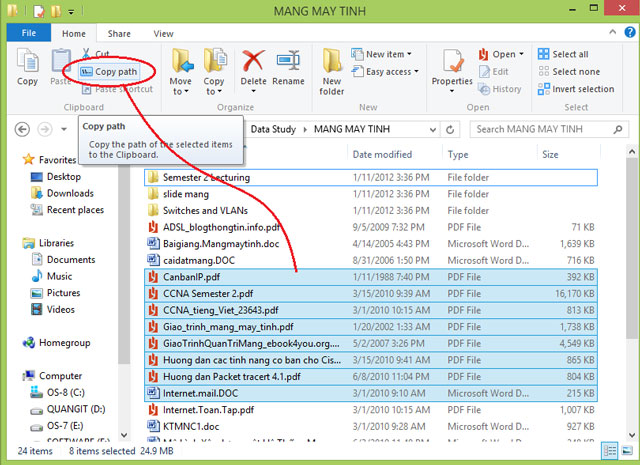Open the New item dropdown
The width and height of the screenshot is (640, 465).
point(381,54)
